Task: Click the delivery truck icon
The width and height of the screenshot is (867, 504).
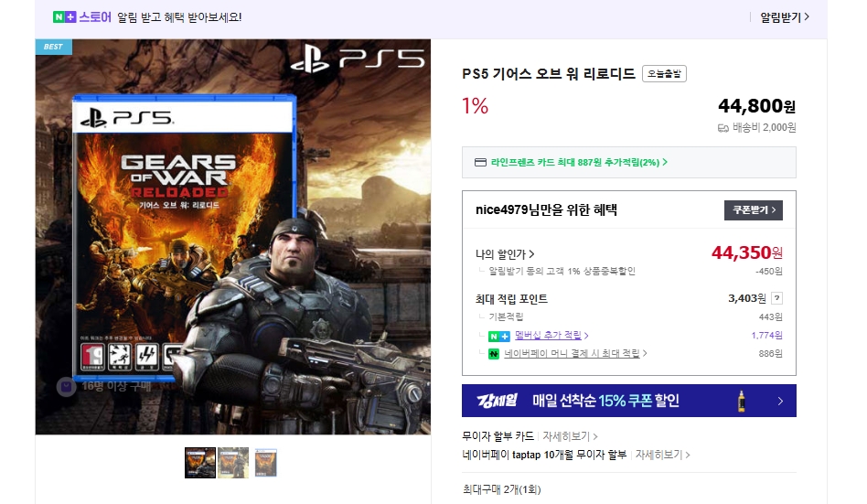Action: 722,128
